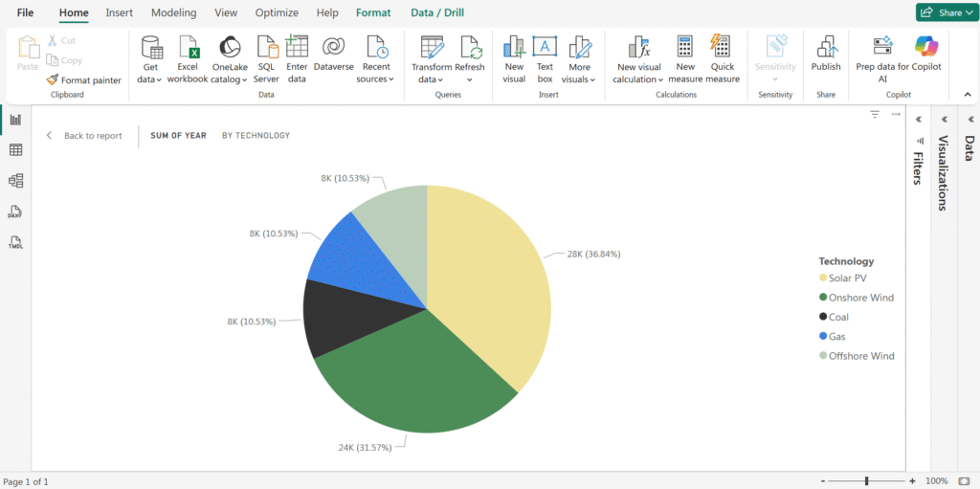Click the Format painter button
The image size is (980, 489).
(84, 80)
